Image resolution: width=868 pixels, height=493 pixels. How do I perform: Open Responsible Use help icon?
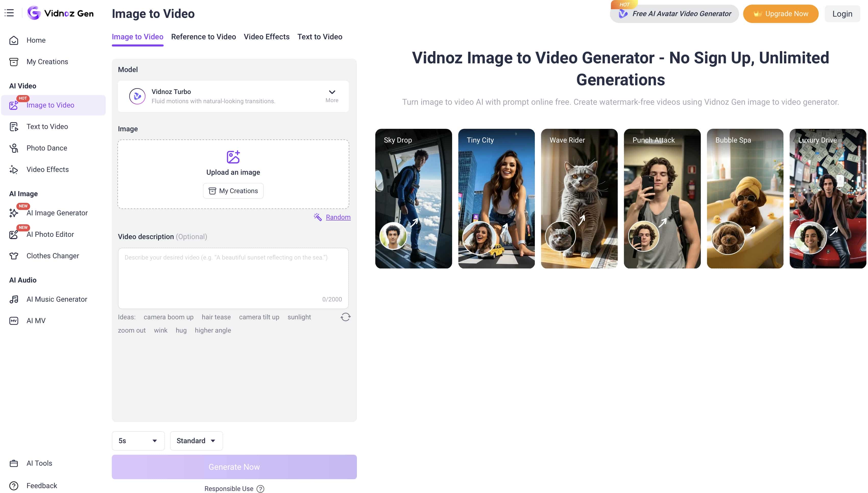click(x=260, y=489)
